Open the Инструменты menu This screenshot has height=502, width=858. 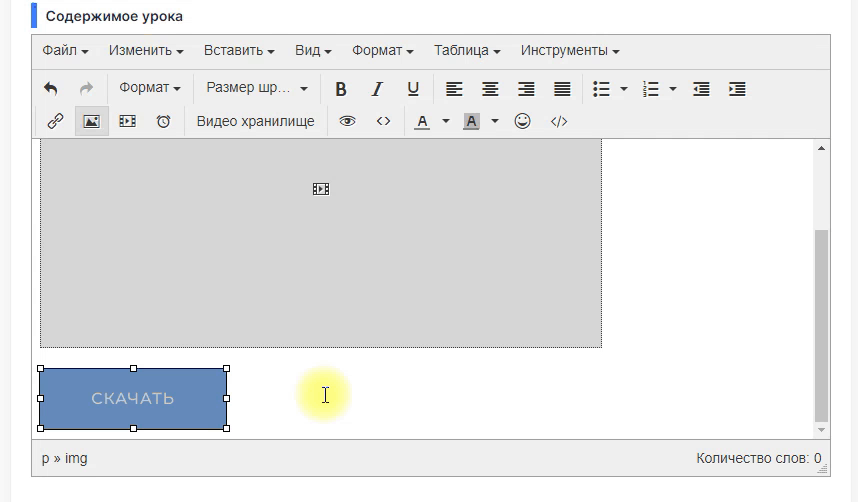(x=570, y=50)
